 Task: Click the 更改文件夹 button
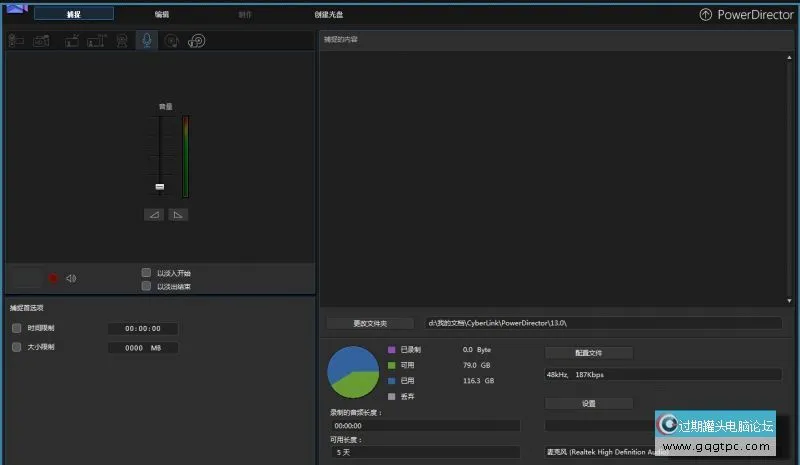click(370, 323)
